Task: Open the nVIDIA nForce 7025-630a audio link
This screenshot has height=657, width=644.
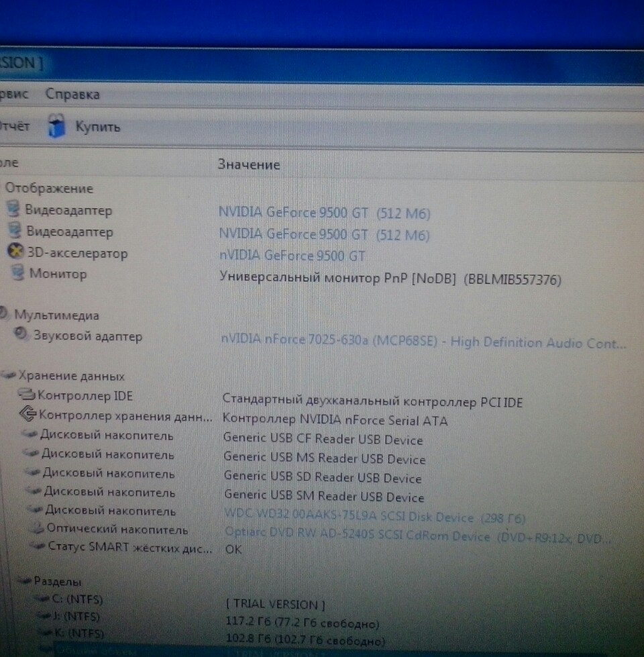Action: 424,342
